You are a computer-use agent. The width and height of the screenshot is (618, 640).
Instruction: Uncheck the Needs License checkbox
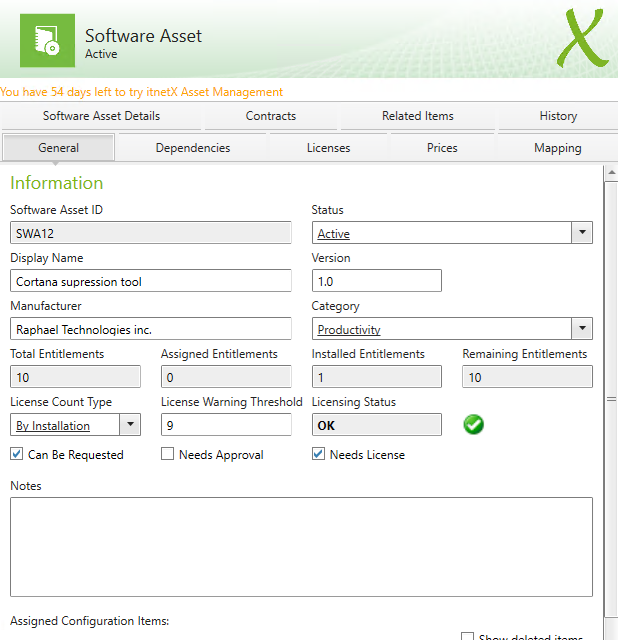pyautogui.click(x=319, y=454)
